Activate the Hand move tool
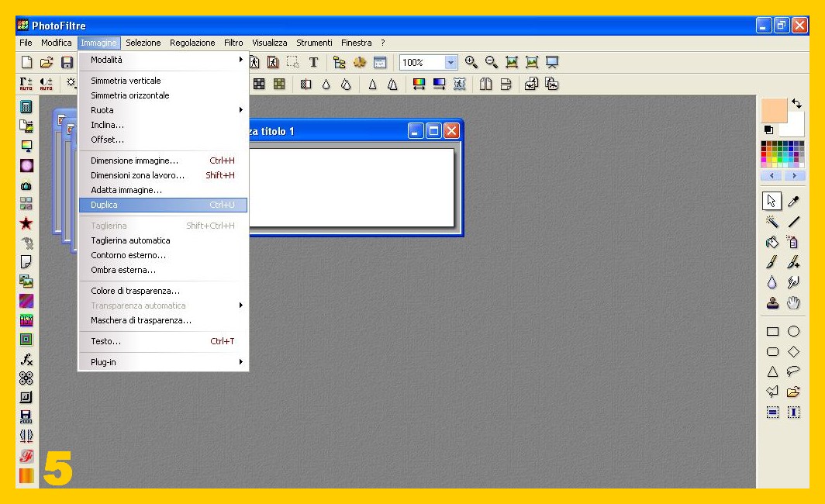 (x=793, y=303)
